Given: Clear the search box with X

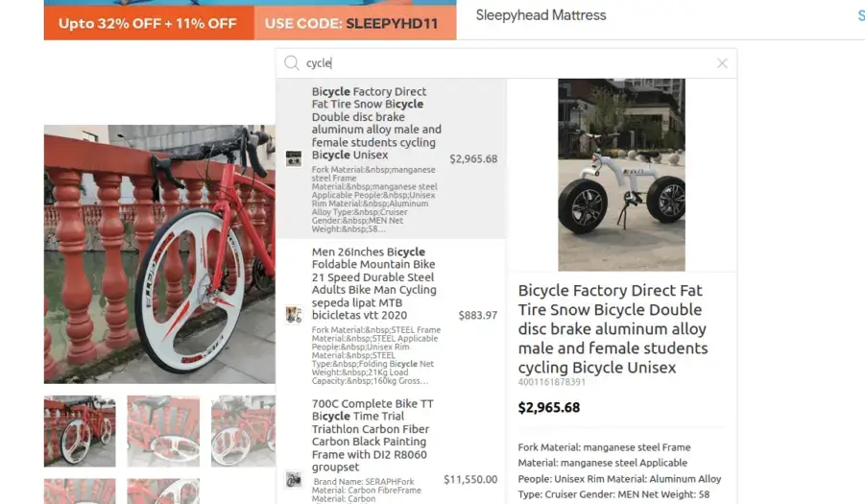Looking at the screenshot, I should [722, 63].
